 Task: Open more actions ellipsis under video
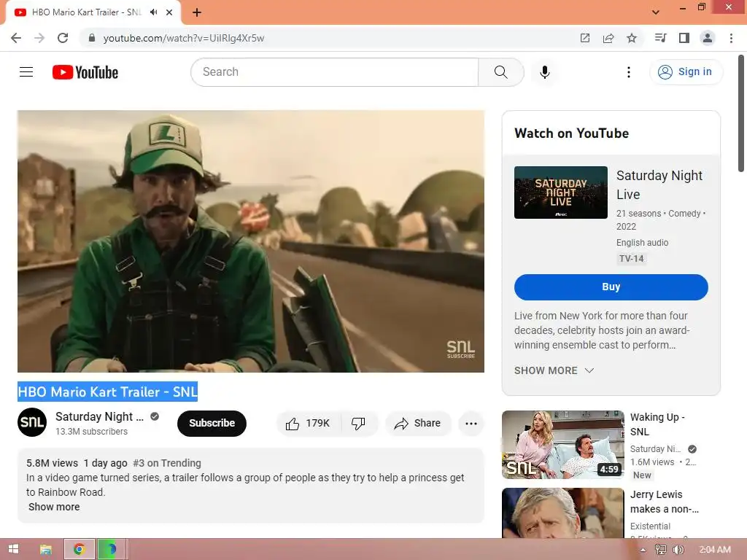(x=471, y=424)
